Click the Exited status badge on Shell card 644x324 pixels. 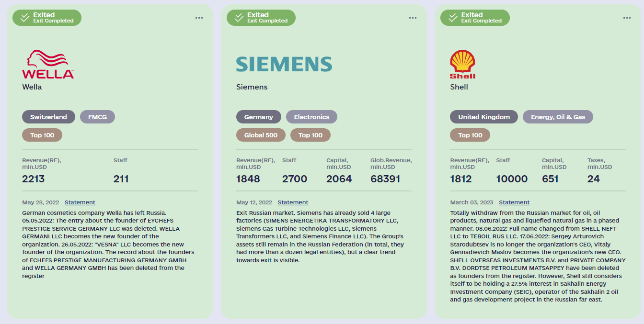point(475,18)
